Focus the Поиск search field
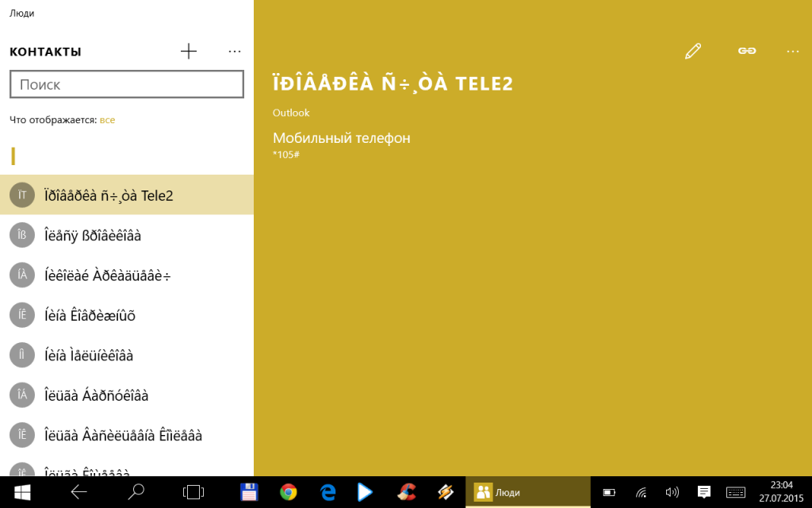 [x=127, y=84]
